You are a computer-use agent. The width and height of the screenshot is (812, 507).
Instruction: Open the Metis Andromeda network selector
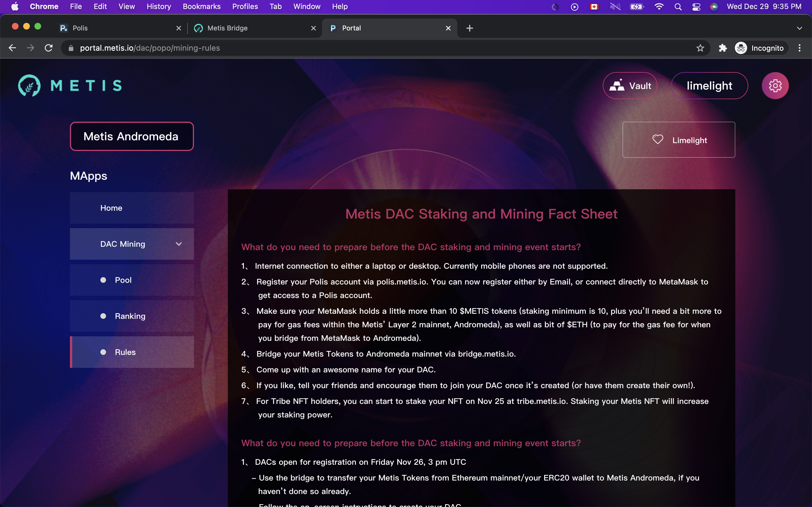[132, 137]
